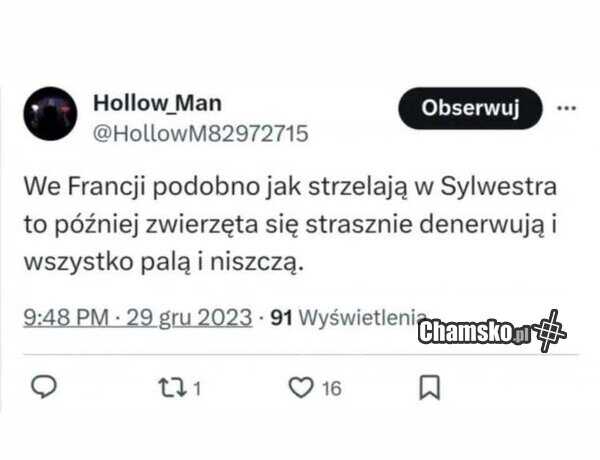Click the Obserwuj follow button
This screenshot has width=600, height=460.
click(470, 108)
